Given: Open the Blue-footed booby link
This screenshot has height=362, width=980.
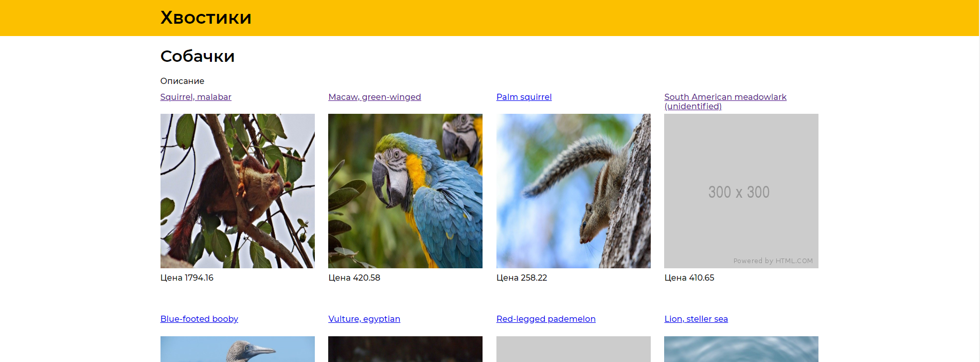Looking at the screenshot, I should [x=199, y=319].
